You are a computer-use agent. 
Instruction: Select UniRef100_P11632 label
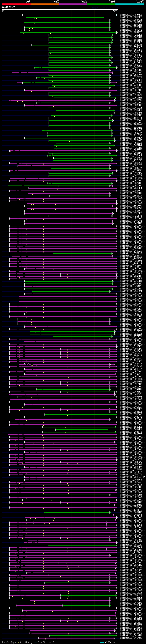pos(131,216)
